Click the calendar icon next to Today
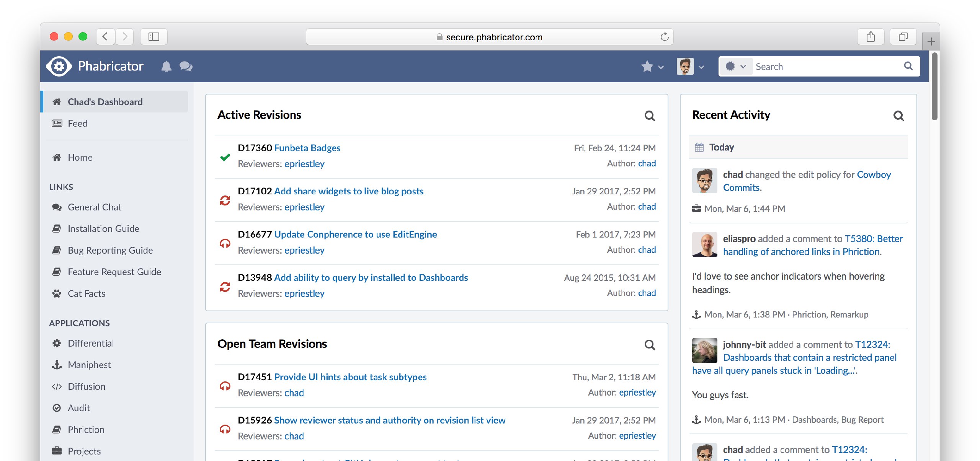This screenshot has width=980, height=461. (x=699, y=147)
